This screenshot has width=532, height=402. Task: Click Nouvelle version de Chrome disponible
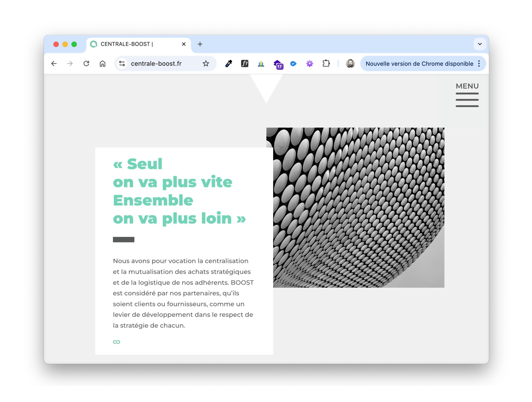coord(419,64)
